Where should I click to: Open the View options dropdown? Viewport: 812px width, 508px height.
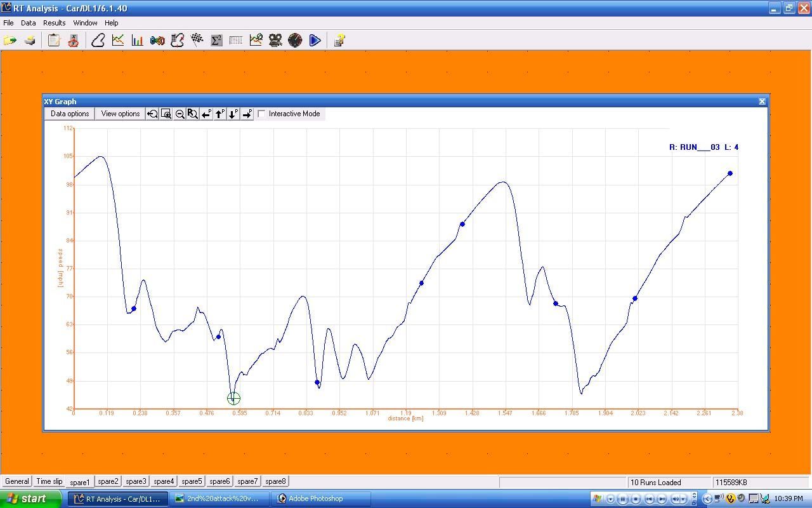coord(121,114)
